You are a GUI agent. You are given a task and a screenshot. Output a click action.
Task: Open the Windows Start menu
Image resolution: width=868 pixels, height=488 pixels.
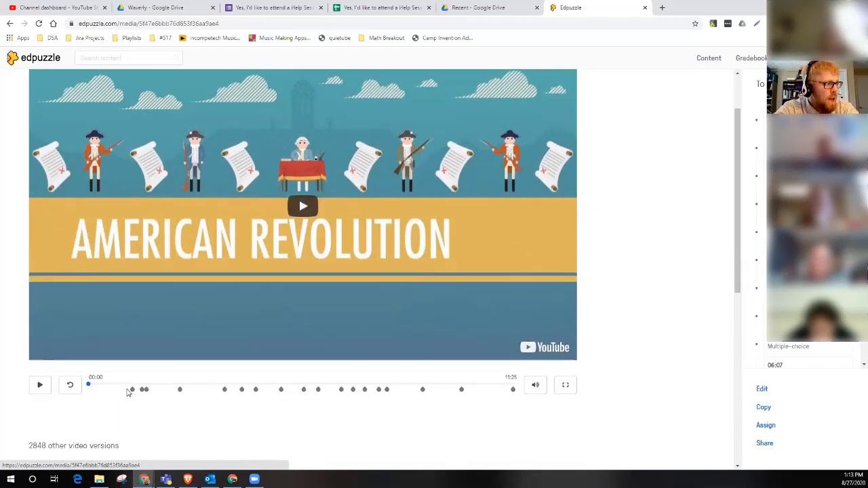tap(10, 479)
